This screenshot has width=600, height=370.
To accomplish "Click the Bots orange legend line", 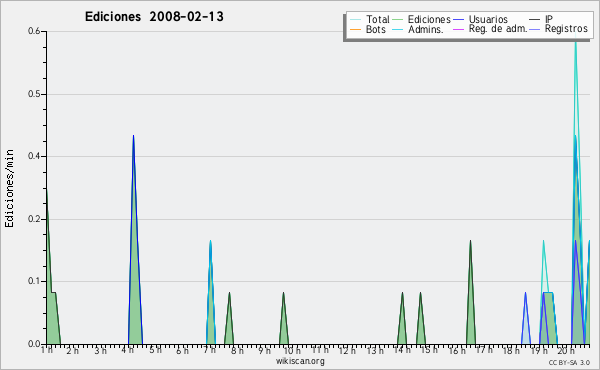I will pos(355,29).
